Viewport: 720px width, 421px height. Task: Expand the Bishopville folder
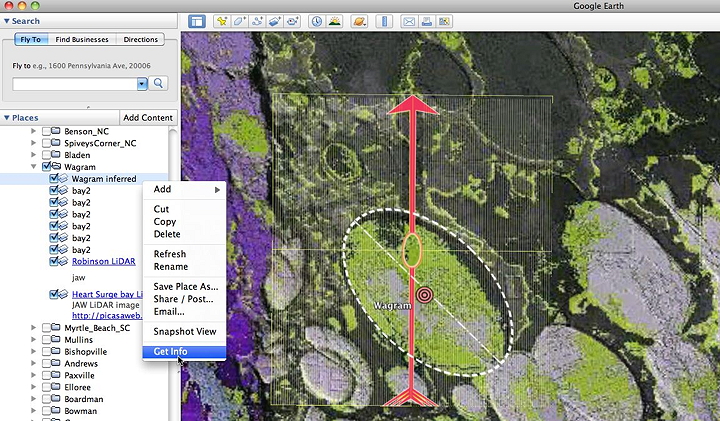33,352
